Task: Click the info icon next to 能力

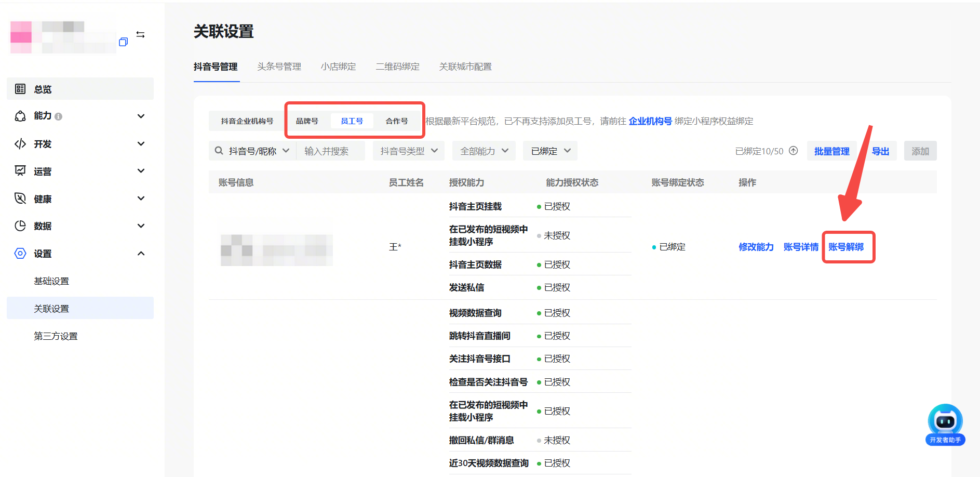Action: pyautogui.click(x=59, y=117)
